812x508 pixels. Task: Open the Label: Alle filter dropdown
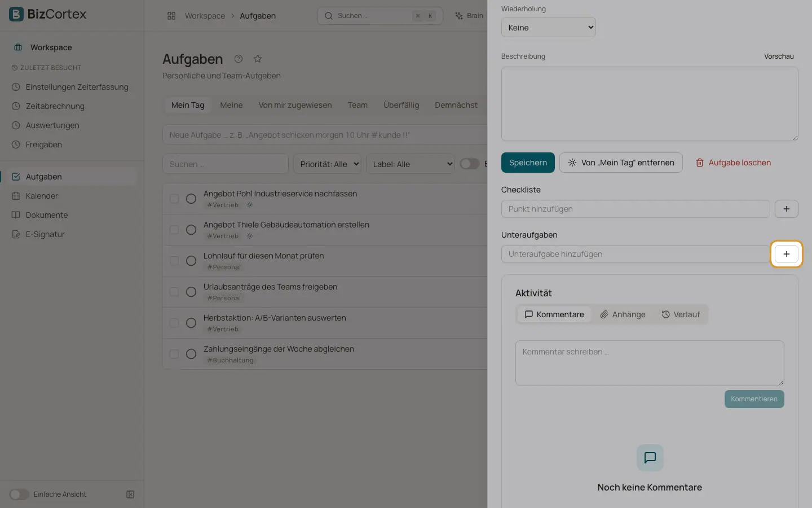tap(411, 164)
